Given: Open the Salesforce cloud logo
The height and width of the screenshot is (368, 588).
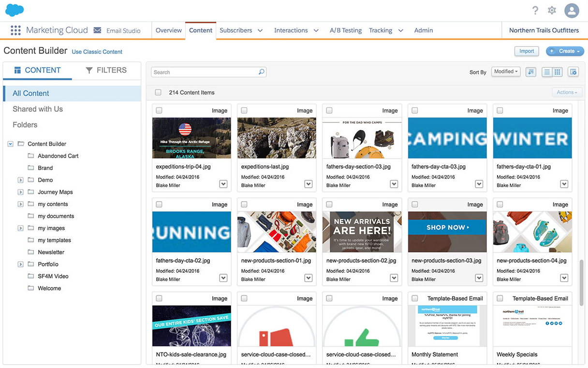Looking at the screenshot, I should click(15, 10).
